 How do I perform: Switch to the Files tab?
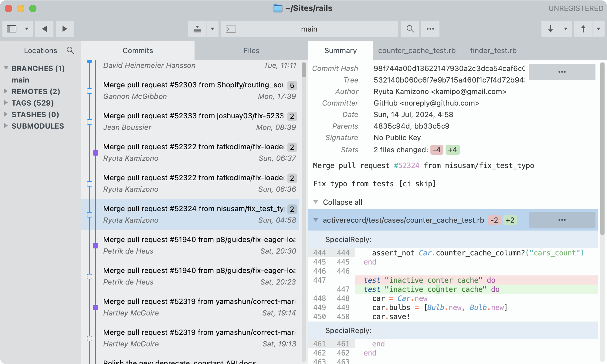(x=251, y=50)
